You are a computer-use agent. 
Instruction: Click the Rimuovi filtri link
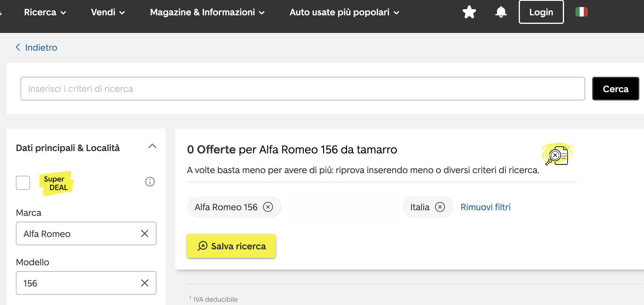point(485,207)
